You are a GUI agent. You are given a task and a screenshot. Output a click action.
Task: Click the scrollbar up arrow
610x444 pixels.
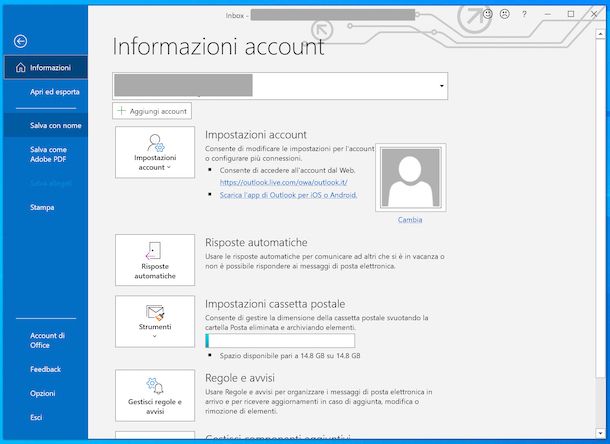[599, 34]
